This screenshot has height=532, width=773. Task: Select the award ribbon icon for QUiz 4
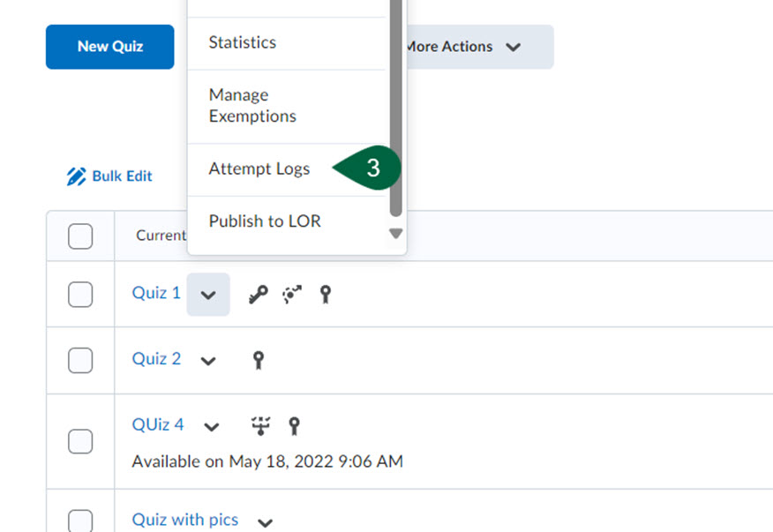pyautogui.click(x=294, y=425)
